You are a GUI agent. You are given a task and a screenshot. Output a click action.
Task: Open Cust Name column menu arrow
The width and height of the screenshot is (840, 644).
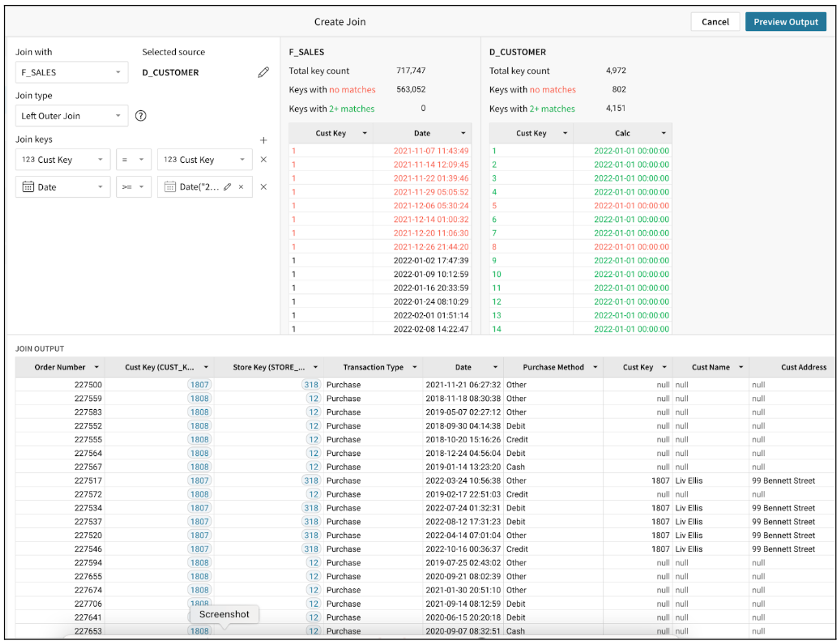pyautogui.click(x=741, y=367)
